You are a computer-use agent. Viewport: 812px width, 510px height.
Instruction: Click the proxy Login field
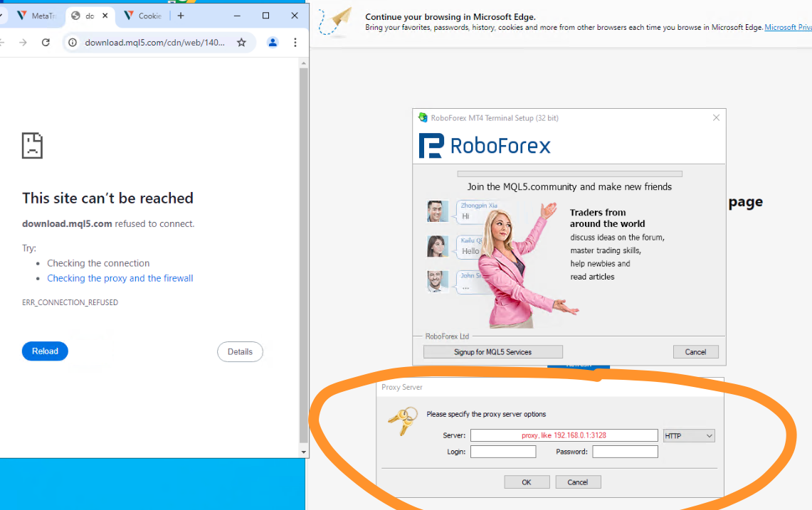tap(503, 452)
